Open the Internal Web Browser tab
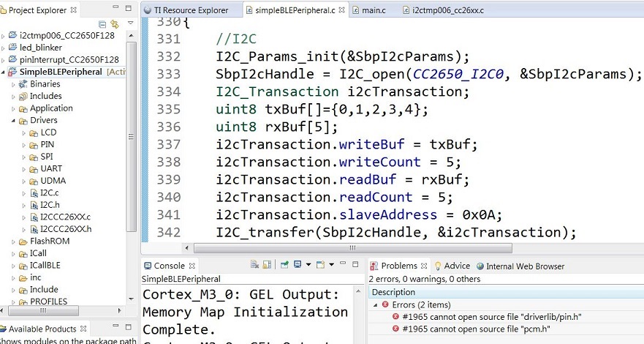Viewport: 644px width, 344px height. [520, 266]
